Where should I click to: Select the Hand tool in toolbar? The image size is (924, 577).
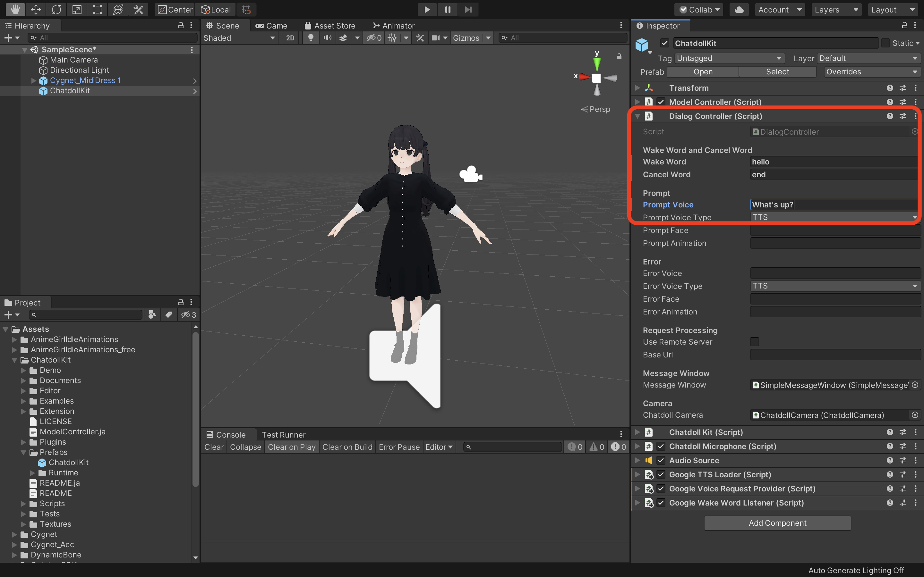click(x=15, y=10)
